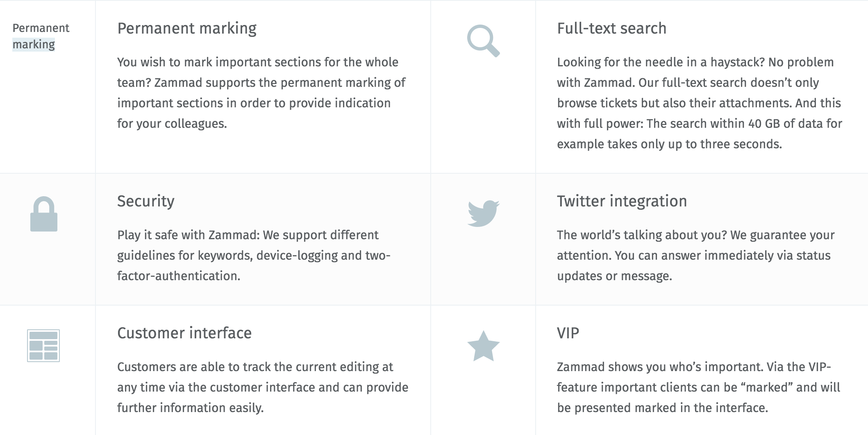868x435 pixels.
Task: Click the highlighted 'marking' word graphic
Action: tap(34, 44)
